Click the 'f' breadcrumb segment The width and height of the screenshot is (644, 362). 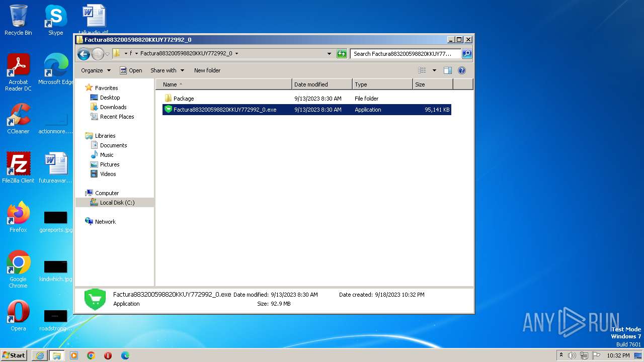click(131, 54)
